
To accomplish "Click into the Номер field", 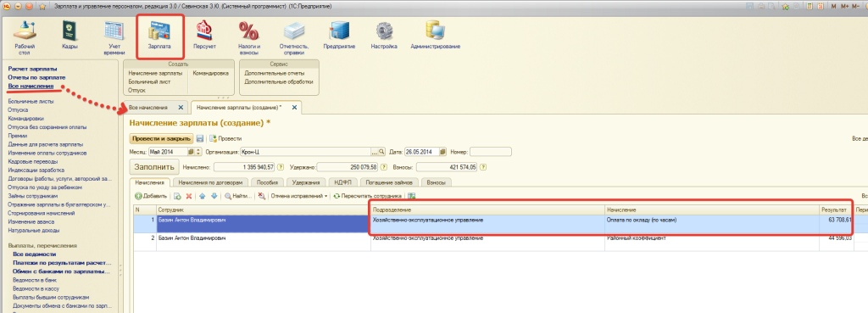I will (x=491, y=151).
